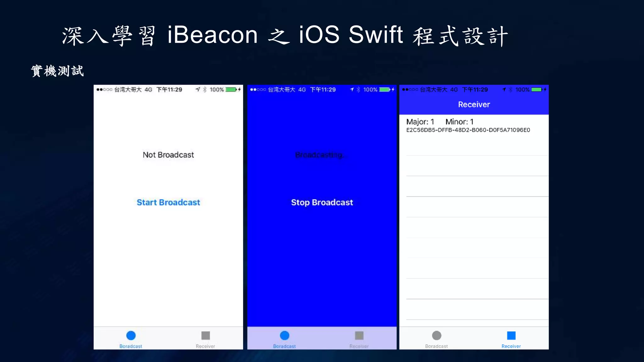Click the 下午11:29 time on white screen
The image size is (644, 362).
click(x=169, y=90)
